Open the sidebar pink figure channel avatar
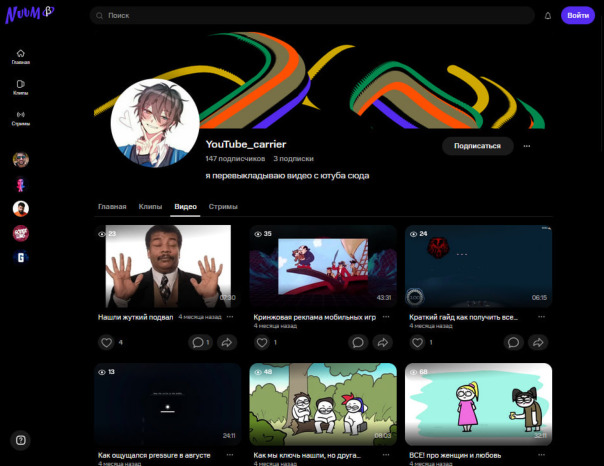This screenshot has height=466, width=604. tap(21, 184)
